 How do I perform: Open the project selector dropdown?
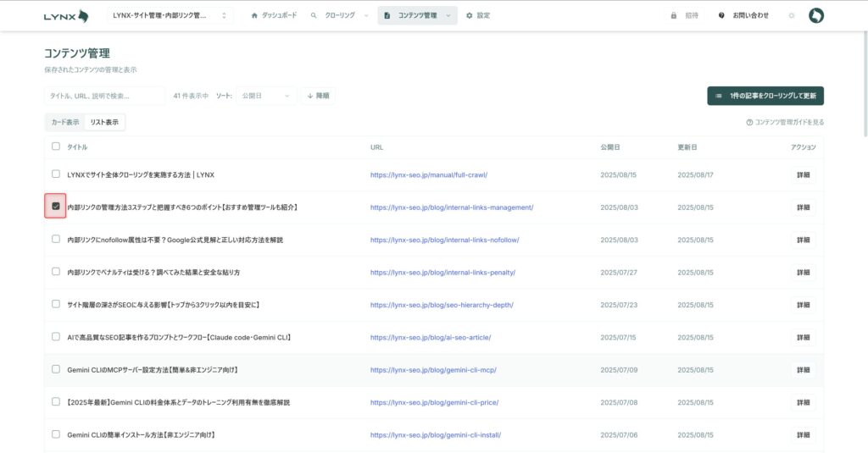(x=170, y=15)
